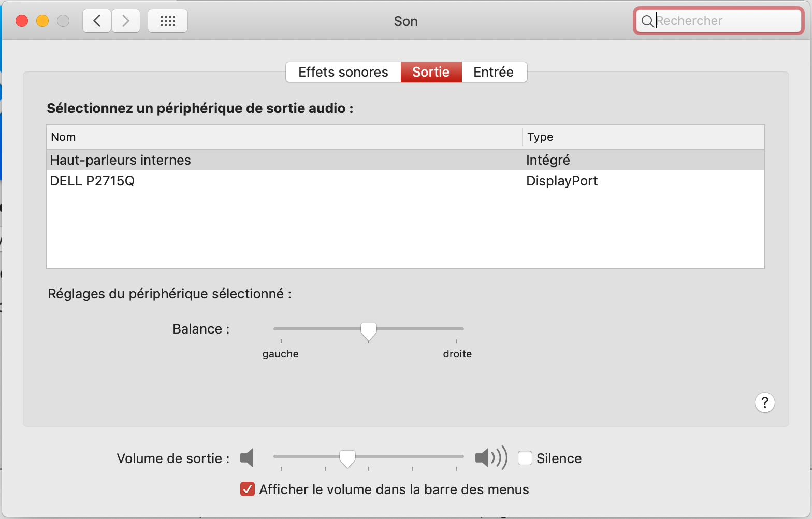
Task: Focus the Rechercher search field
Action: coord(725,21)
